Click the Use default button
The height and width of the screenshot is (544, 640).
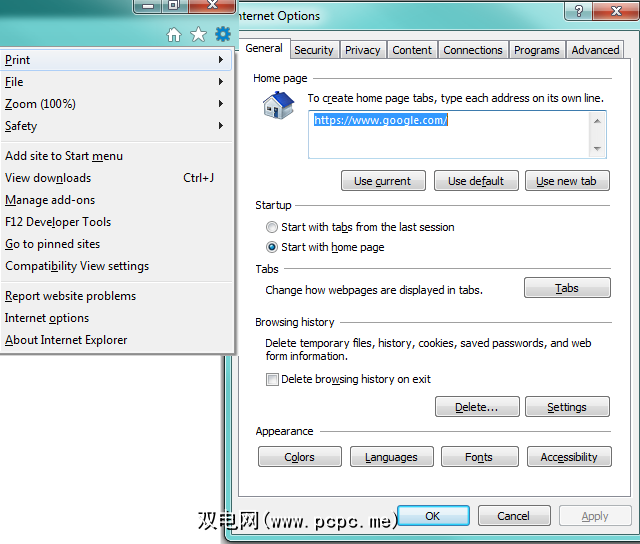pos(476,181)
